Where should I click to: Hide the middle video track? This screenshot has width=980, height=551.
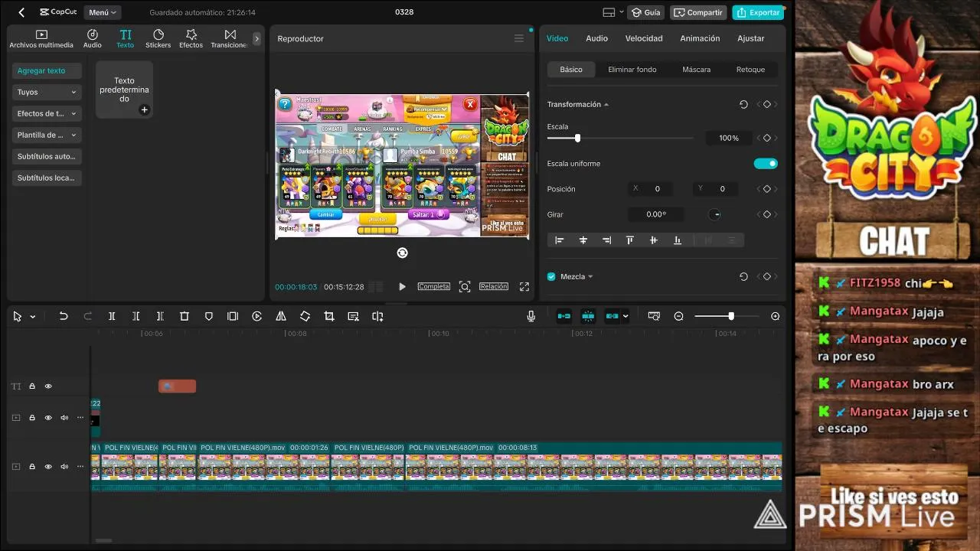pyautogui.click(x=48, y=418)
